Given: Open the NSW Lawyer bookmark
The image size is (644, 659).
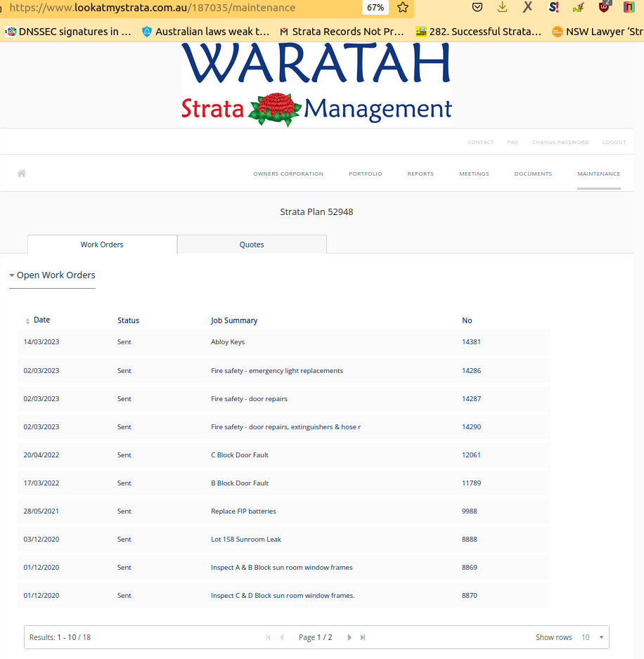Looking at the screenshot, I should [598, 32].
